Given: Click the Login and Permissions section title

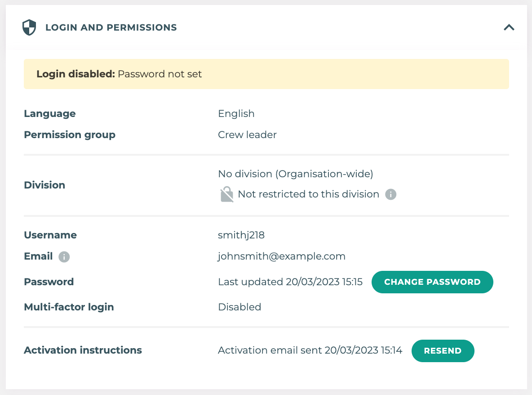Looking at the screenshot, I should (111, 27).
